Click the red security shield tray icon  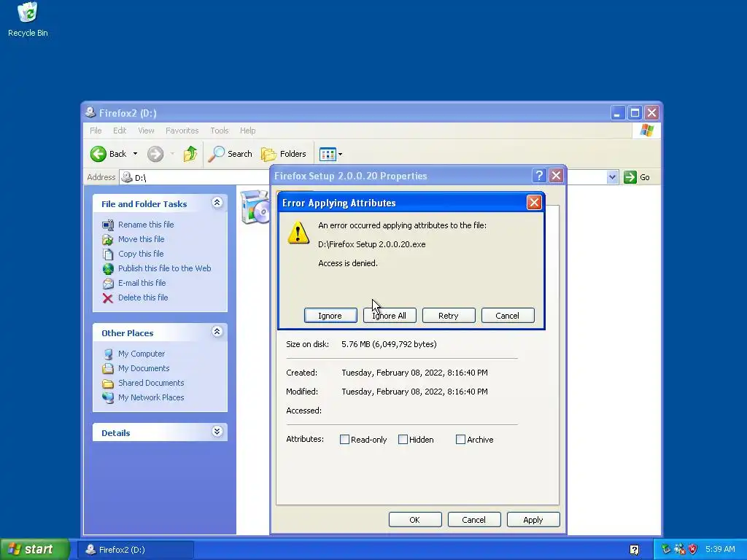point(693,550)
